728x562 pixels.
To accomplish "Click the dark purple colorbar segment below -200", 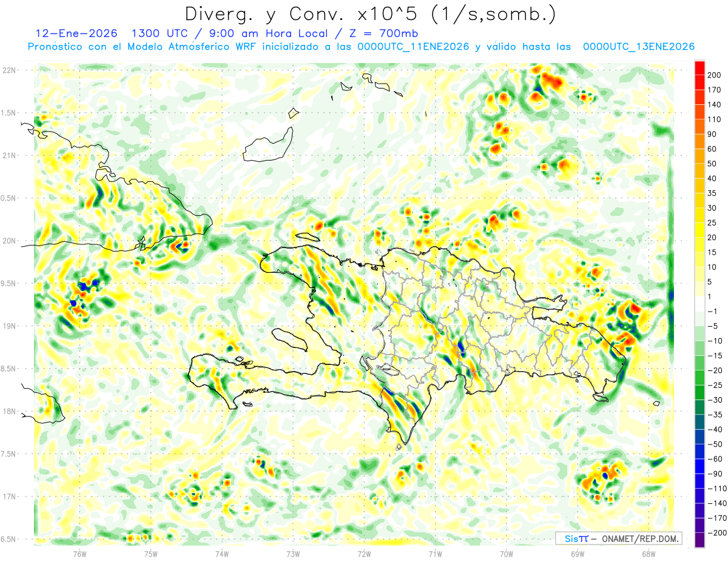I will (699, 540).
